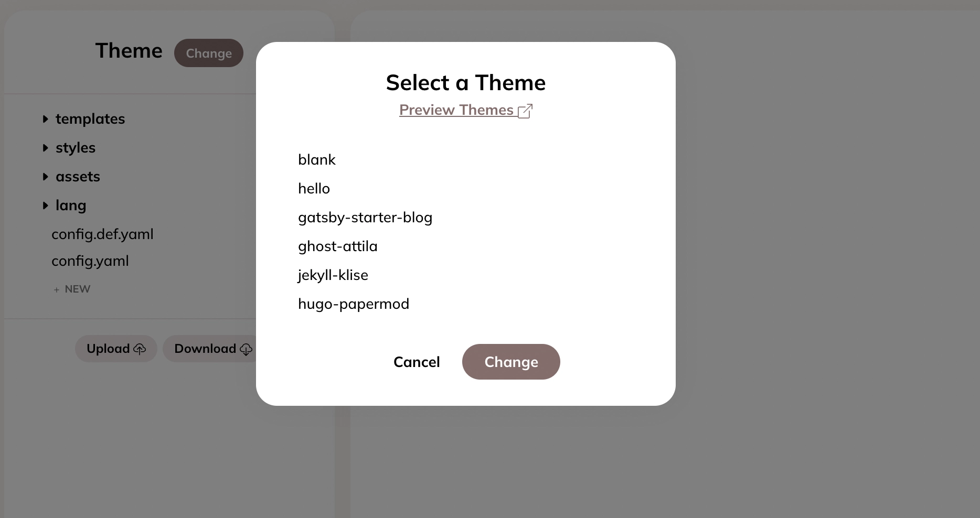Click the external link icon beside Preview Themes
This screenshot has height=518, width=980.
click(525, 111)
